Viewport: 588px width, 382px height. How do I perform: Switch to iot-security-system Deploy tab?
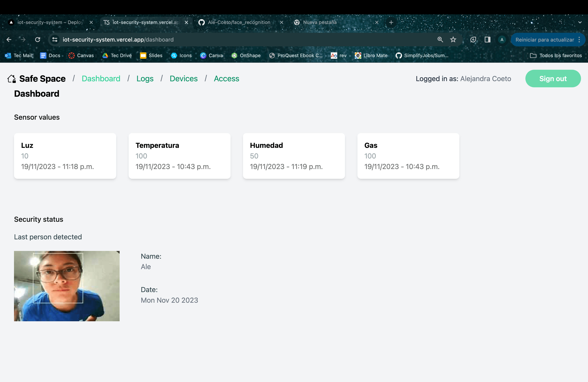(49, 22)
